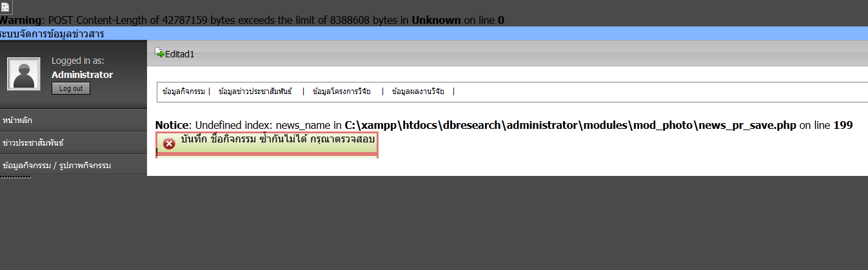Click the red error X icon
Image resolution: width=868 pixels, height=270 pixels.
click(169, 144)
